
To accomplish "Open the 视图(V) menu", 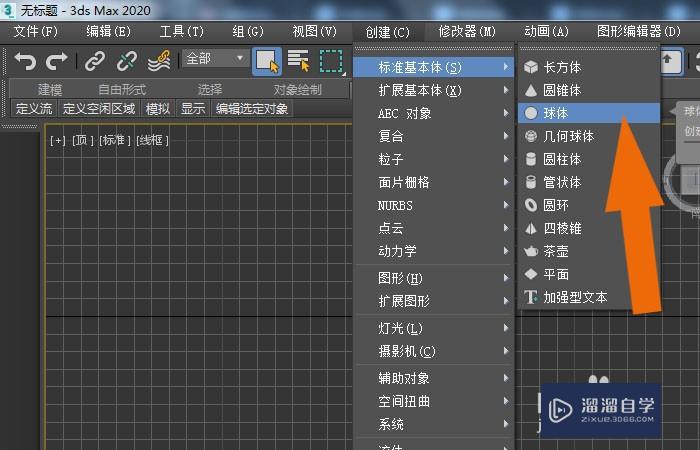I will click(x=314, y=32).
